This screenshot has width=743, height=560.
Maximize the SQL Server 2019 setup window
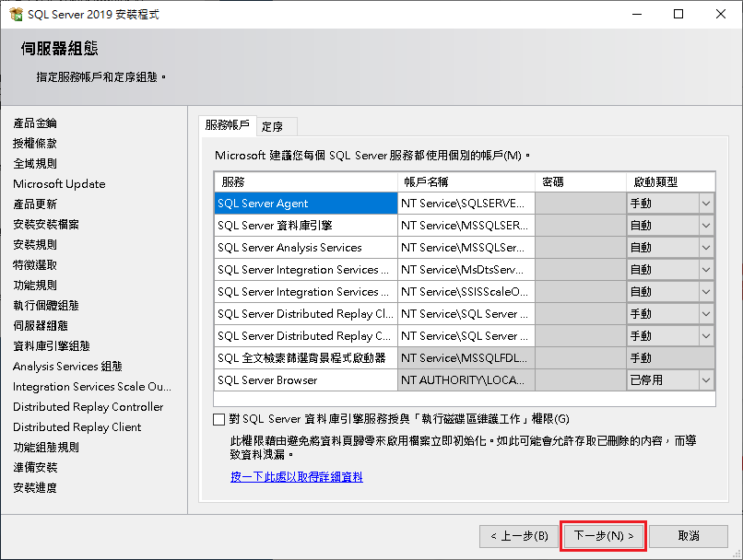[x=678, y=14]
